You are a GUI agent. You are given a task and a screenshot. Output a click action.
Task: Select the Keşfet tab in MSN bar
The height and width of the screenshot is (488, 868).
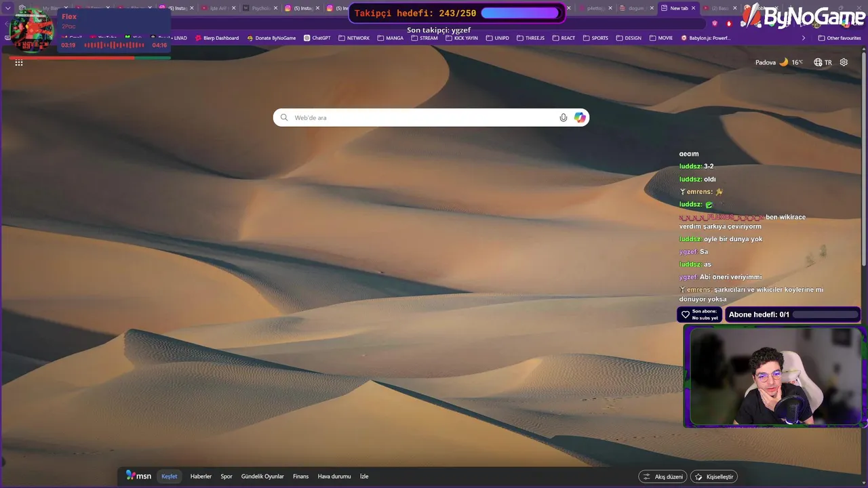170,476
